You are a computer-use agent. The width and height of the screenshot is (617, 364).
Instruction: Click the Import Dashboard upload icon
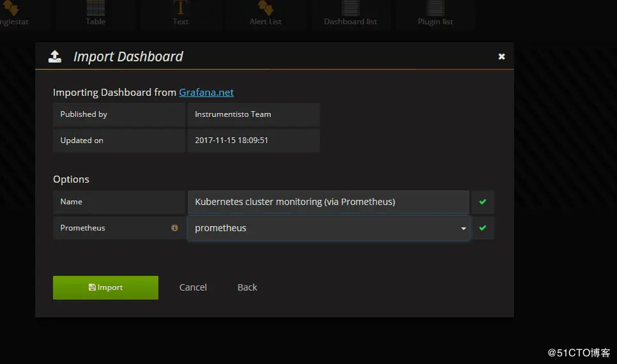(x=55, y=57)
